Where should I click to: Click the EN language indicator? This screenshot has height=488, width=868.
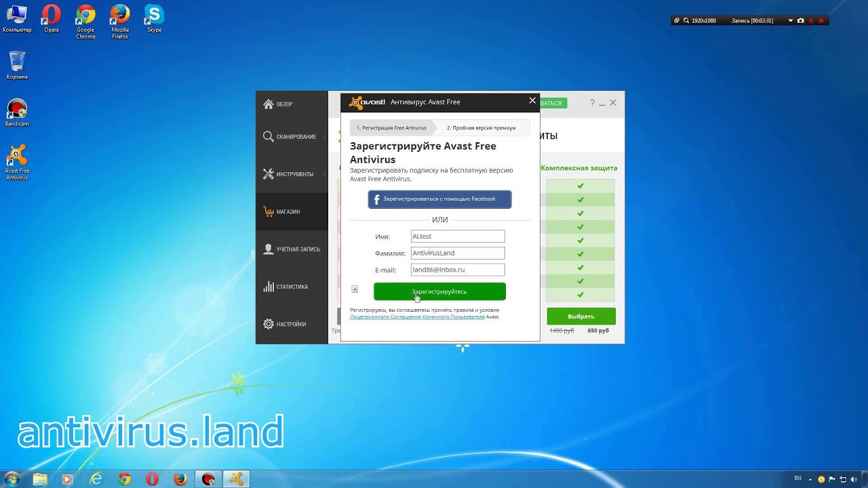pos(797,478)
